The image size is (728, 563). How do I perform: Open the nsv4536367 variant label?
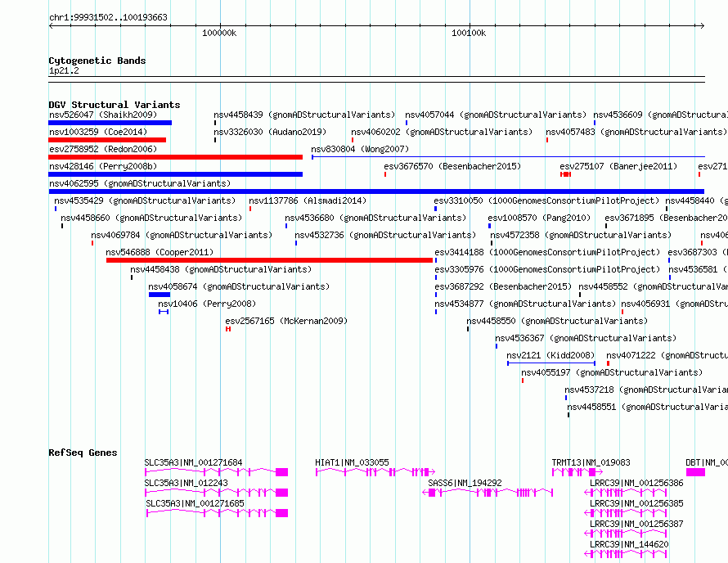coord(586,338)
